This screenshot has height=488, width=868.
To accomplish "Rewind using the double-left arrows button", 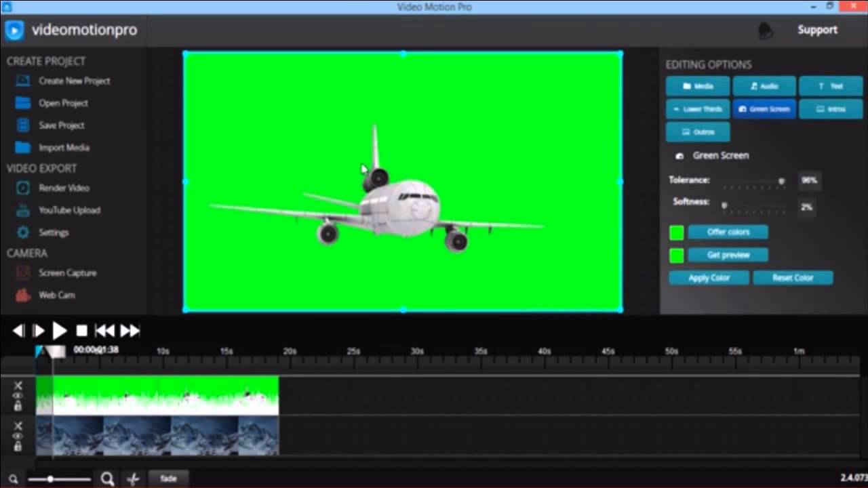I will [104, 331].
